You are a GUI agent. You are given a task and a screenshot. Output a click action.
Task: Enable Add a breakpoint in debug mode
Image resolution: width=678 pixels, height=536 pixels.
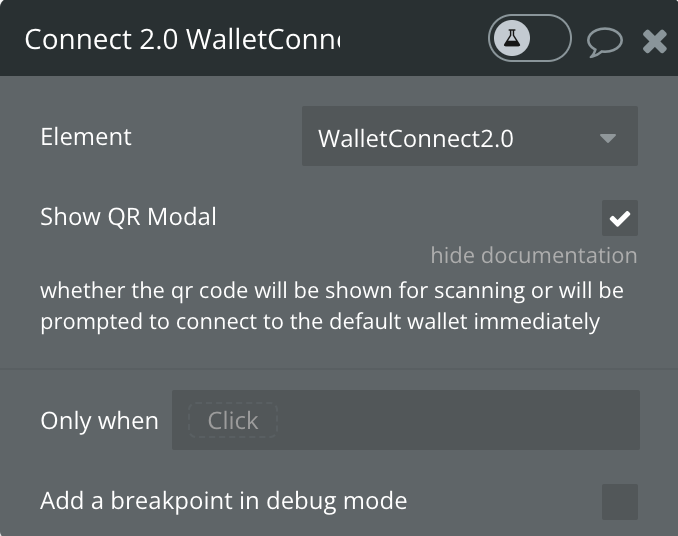(620, 502)
